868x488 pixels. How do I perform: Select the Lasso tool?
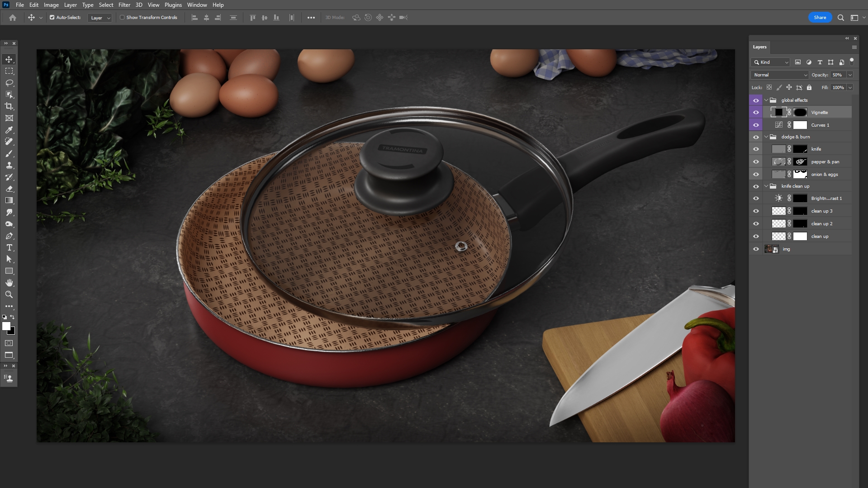[x=9, y=83]
